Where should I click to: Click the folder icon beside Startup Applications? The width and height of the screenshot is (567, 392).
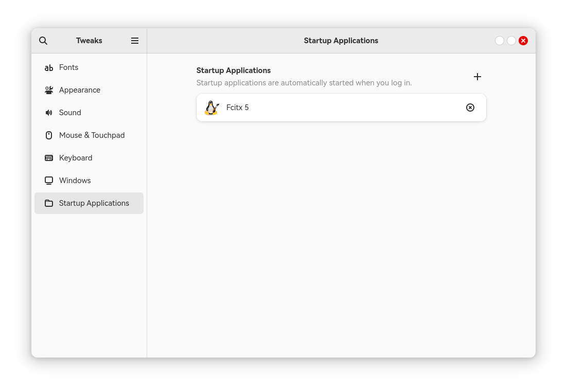(x=49, y=203)
